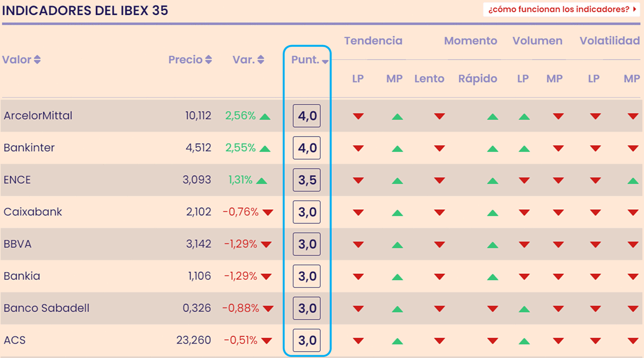
Task: Sort table by Var. column
Action: [x=248, y=60]
